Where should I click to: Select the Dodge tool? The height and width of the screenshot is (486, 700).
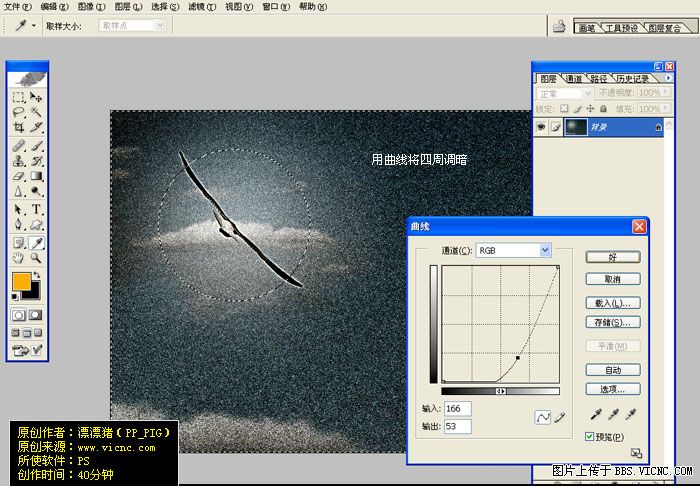tap(36, 191)
